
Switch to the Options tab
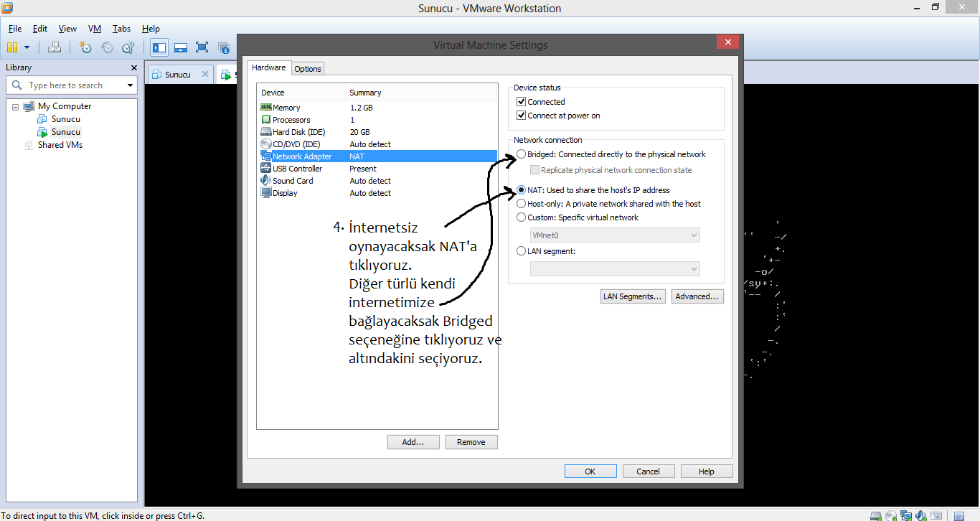point(308,69)
